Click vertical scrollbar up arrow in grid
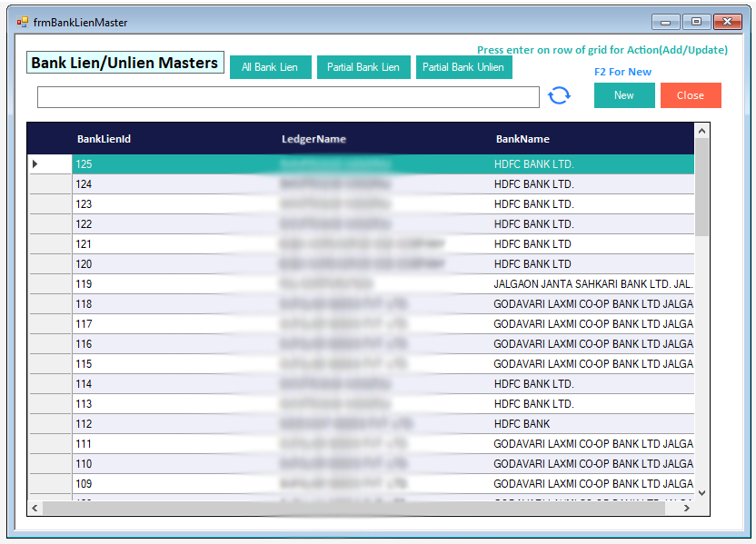This screenshot has width=756, height=544. tap(701, 132)
